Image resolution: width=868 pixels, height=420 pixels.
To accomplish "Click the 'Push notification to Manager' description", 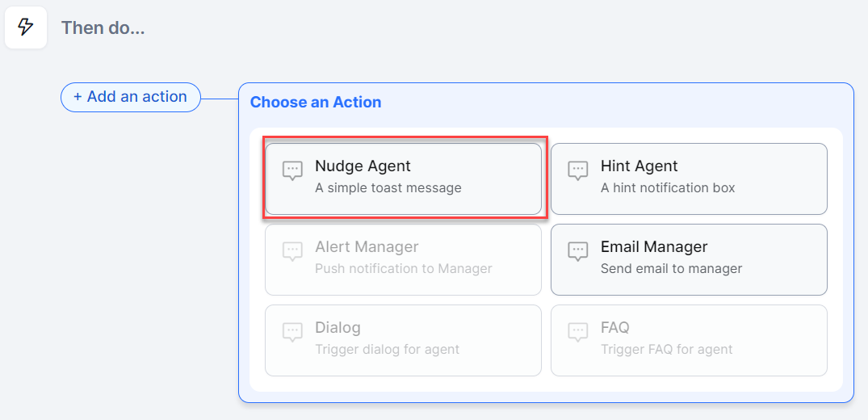I will (x=403, y=269).
